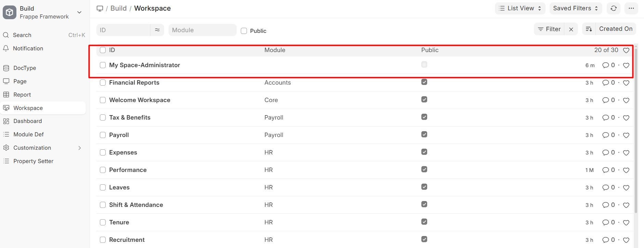Screen dimensions: 644x248
Task: Open DocType in the sidebar
Action: pyautogui.click(x=25, y=68)
